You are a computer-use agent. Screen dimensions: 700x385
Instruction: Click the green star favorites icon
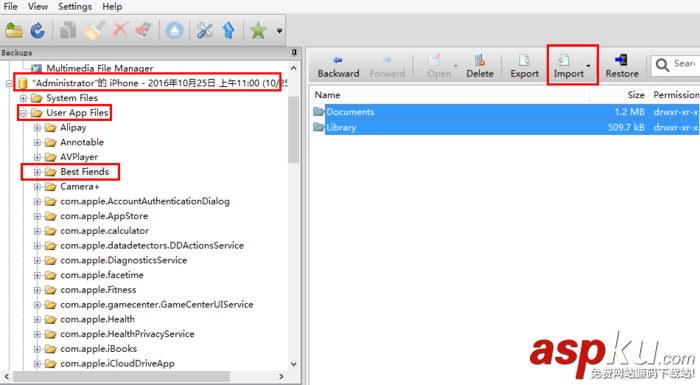(258, 31)
